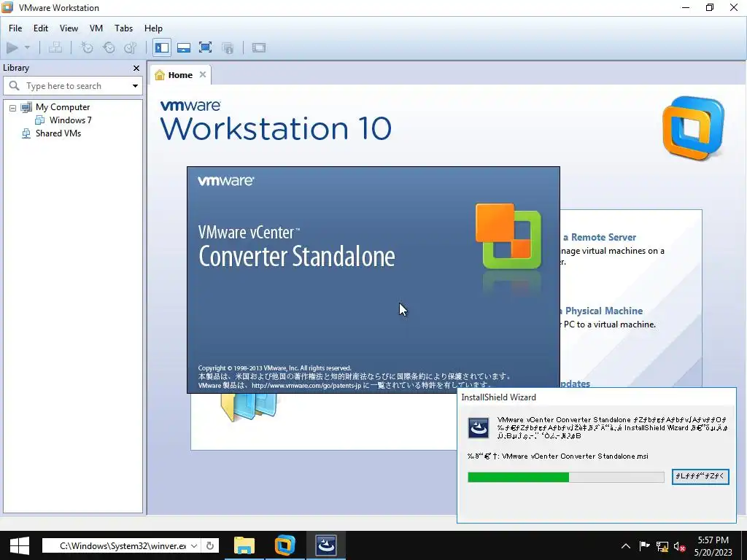Click the InstallShield Wizard cancel button
Screen dimensions: 747x560
(x=700, y=476)
